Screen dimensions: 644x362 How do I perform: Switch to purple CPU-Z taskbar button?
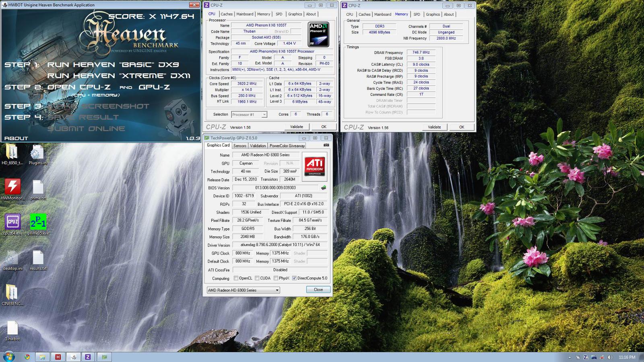pos(88,357)
